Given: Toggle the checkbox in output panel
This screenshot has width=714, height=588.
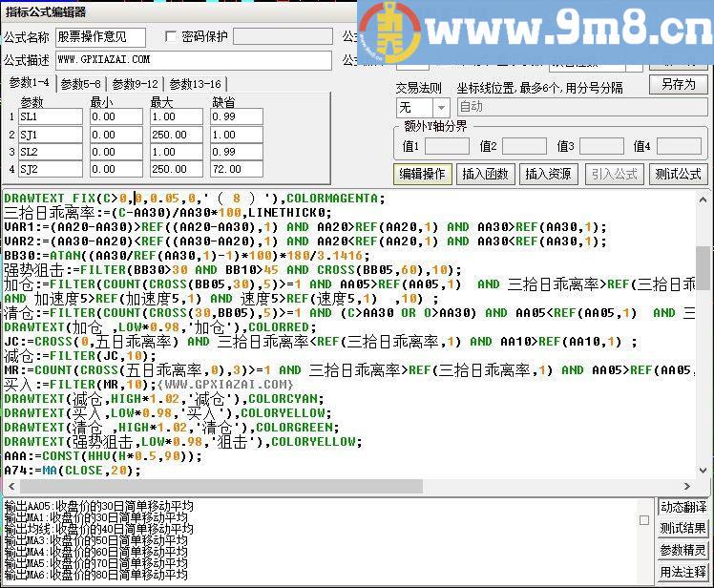Looking at the screenshot, I should tap(644, 520).
